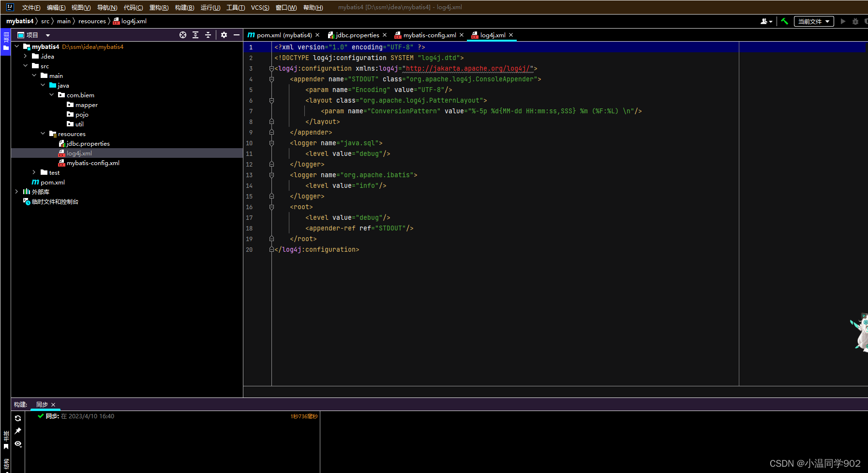Click the green Build hammer icon

tap(785, 21)
